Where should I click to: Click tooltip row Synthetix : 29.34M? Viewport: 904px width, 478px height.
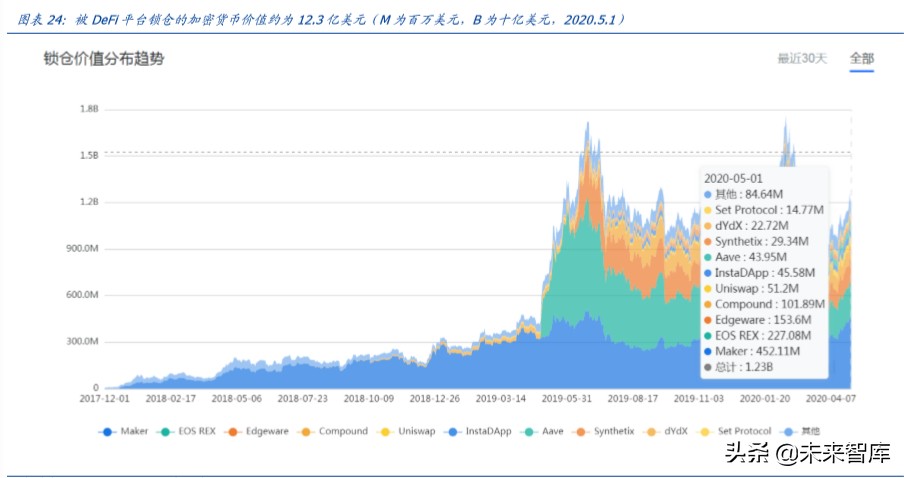coord(756,241)
